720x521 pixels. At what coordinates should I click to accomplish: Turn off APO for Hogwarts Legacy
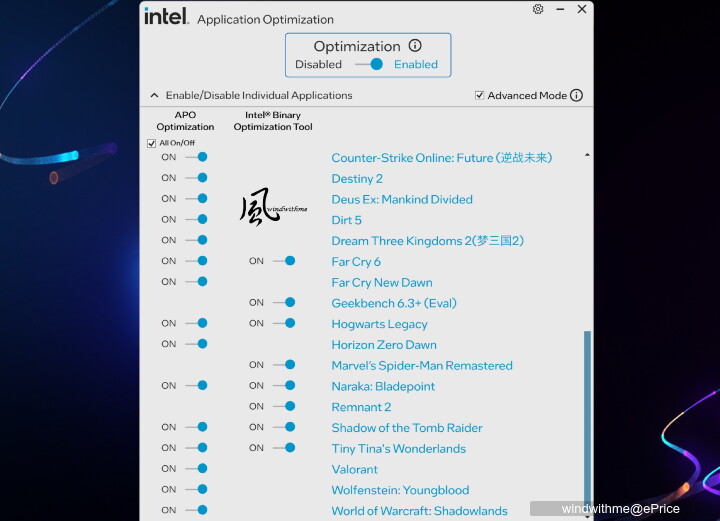pos(196,323)
